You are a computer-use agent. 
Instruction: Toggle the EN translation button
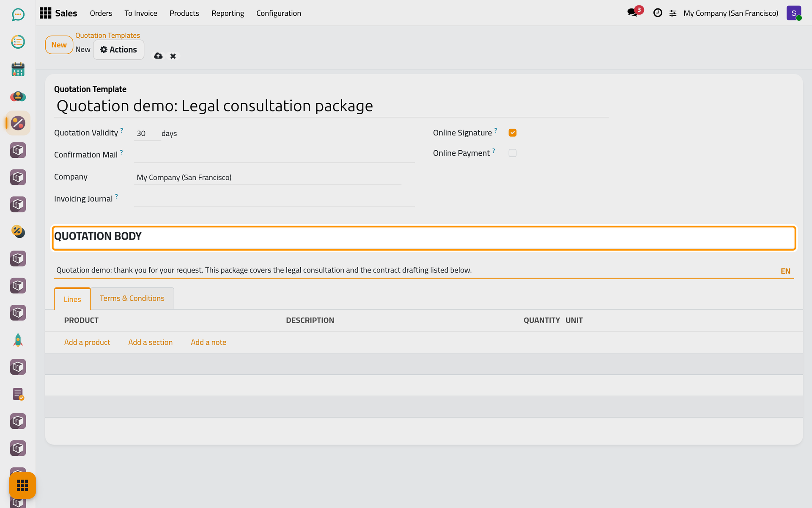pos(785,271)
